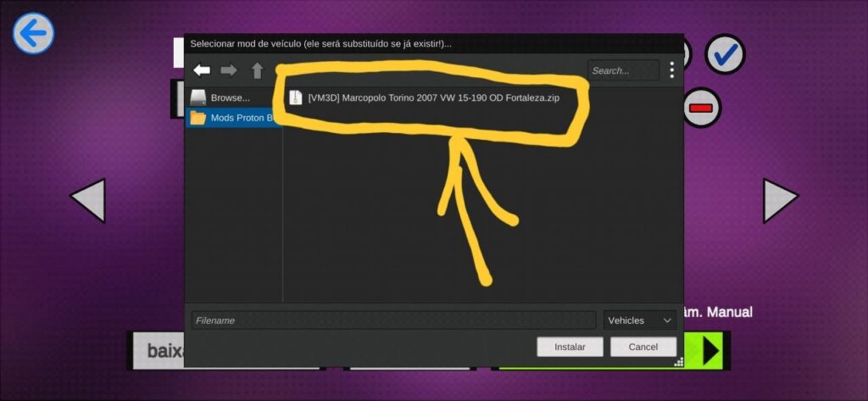Click the Instalar button
868x401 pixels.
pyautogui.click(x=570, y=347)
